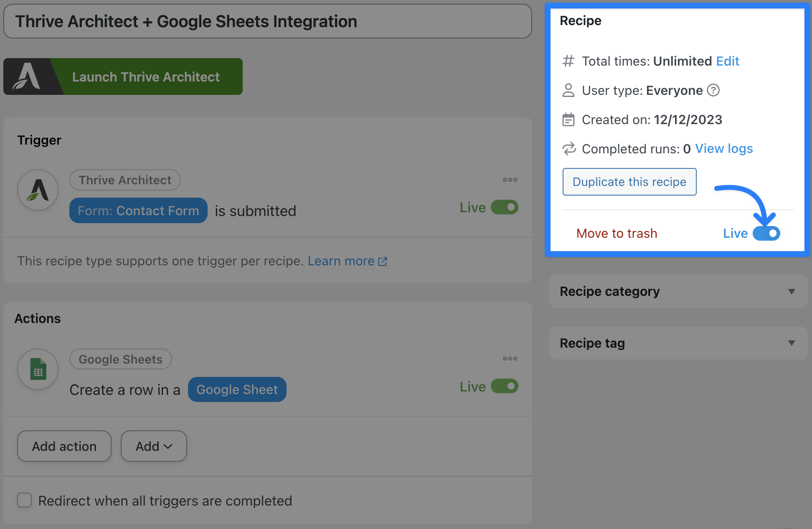Click the Created on calendar icon
This screenshot has width=812, height=529.
(568, 120)
